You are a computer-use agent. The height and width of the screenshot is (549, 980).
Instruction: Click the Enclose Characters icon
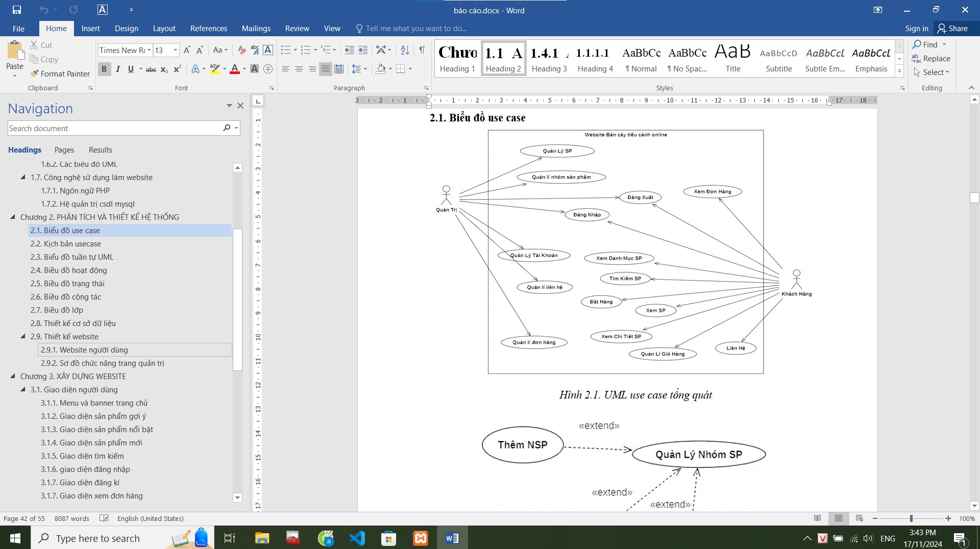coord(268,69)
